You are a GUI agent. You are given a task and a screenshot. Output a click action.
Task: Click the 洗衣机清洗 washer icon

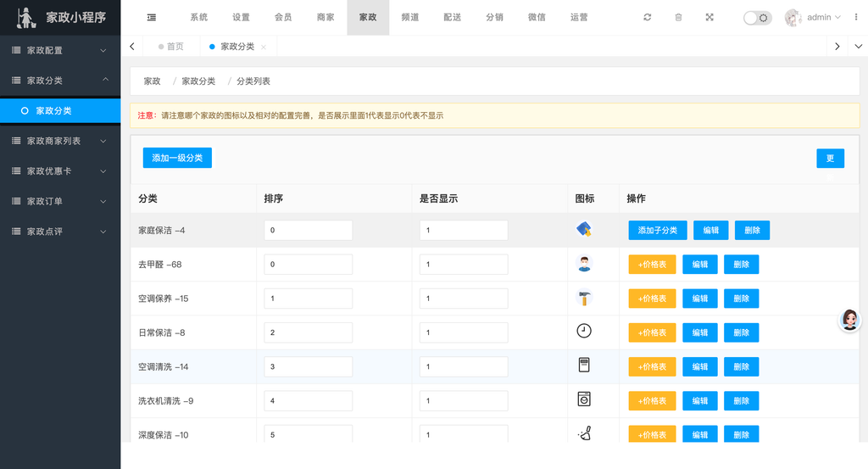point(584,399)
